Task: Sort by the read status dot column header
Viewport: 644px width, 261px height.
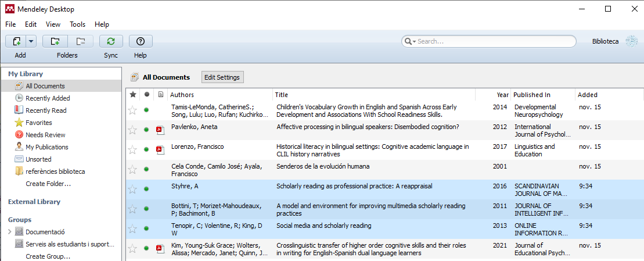Action: [x=146, y=95]
